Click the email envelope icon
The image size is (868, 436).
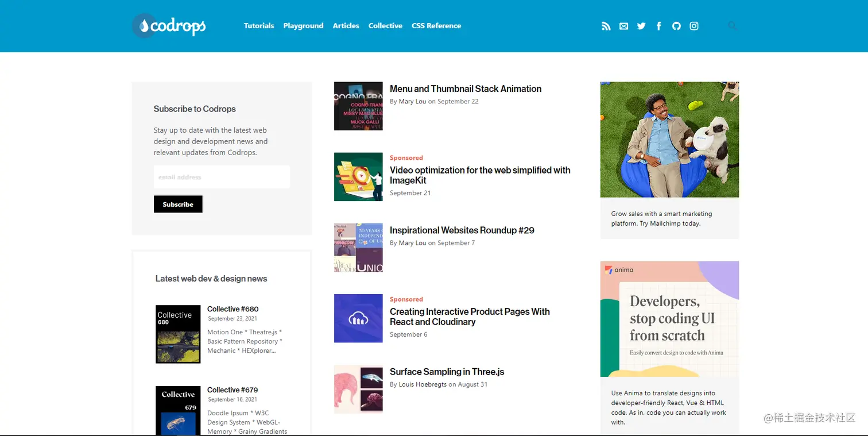click(623, 26)
